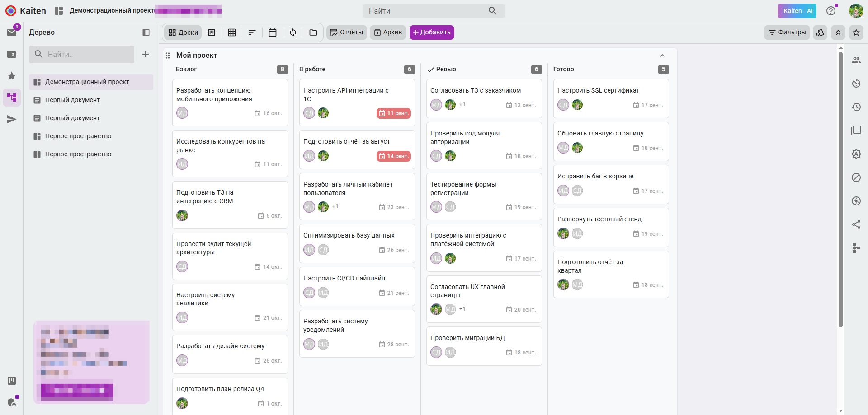
Task: Click the В работе column header
Action: pyautogui.click(x=312, y=69)
